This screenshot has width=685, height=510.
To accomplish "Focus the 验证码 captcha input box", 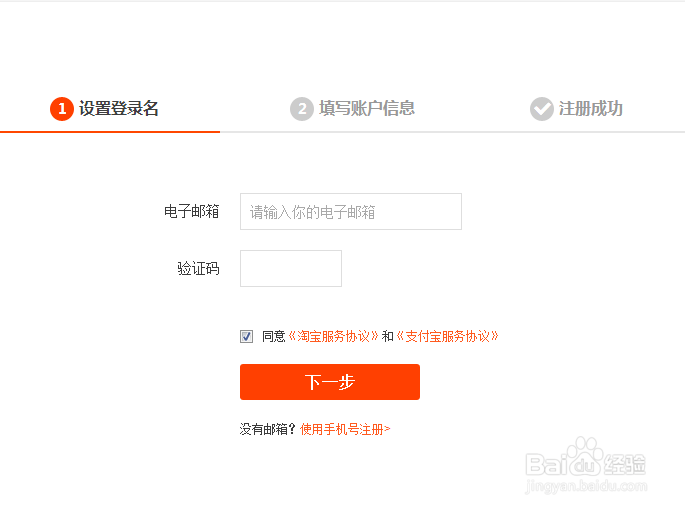I will (x=290, y=268).
